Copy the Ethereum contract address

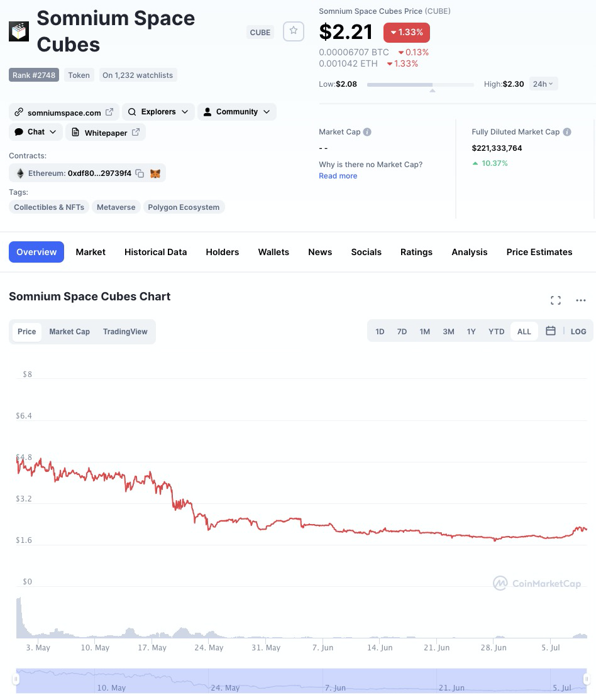[x=140, y=173]
